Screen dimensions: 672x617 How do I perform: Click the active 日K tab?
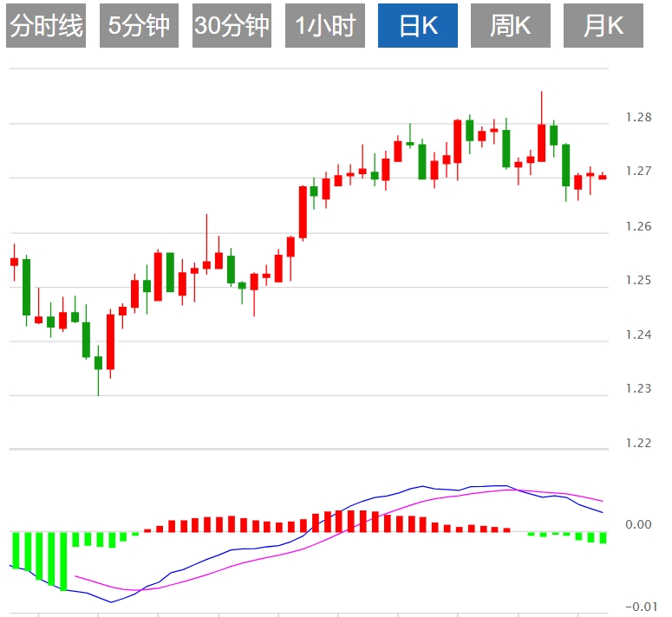pyautogui.click(x=417, y=26)
